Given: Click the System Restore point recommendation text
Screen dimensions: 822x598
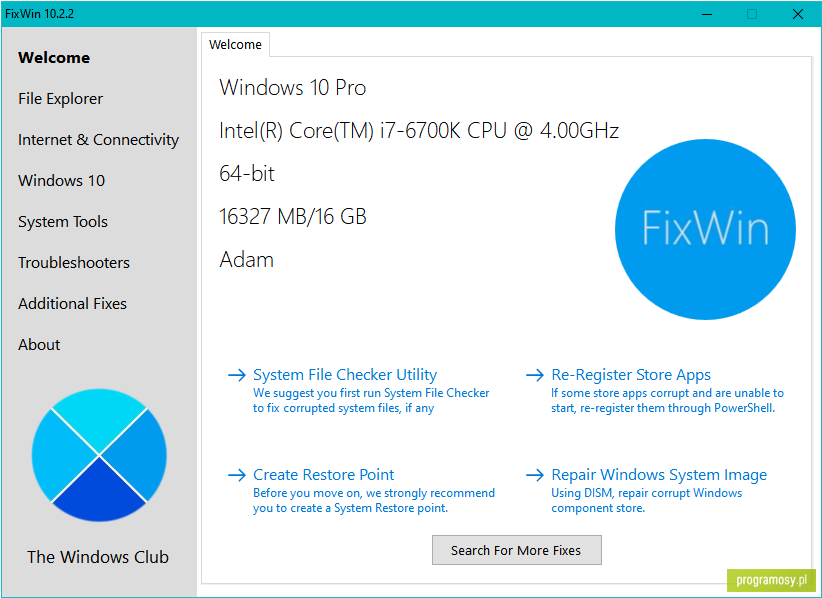Looking at the screenshot, I should 374,501.
